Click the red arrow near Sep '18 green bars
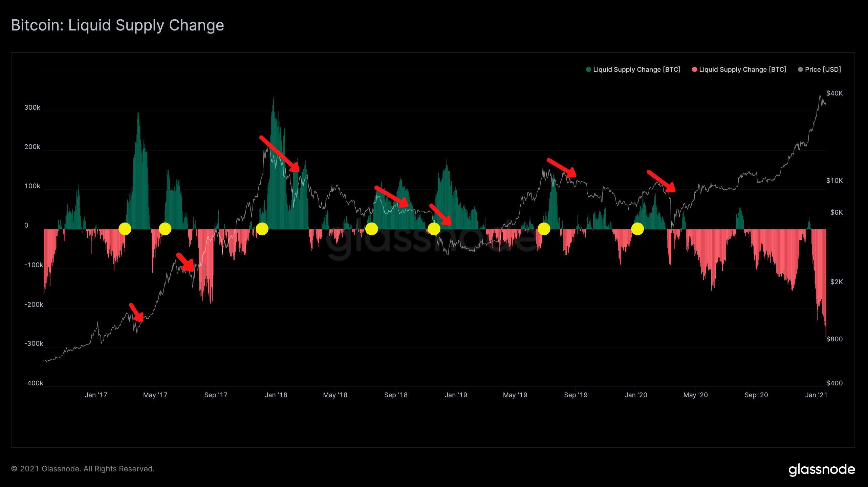868x487 pixels. pos(392,196)
